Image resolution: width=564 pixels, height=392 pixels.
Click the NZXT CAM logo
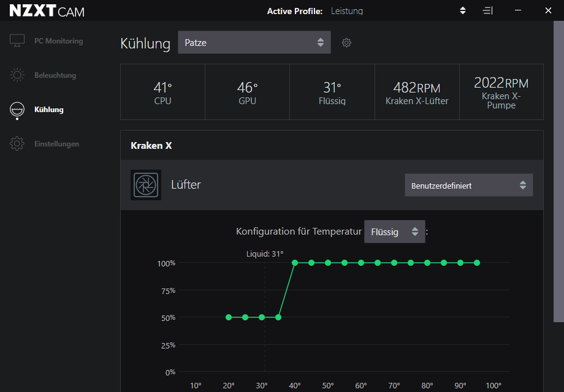(47, 11)
